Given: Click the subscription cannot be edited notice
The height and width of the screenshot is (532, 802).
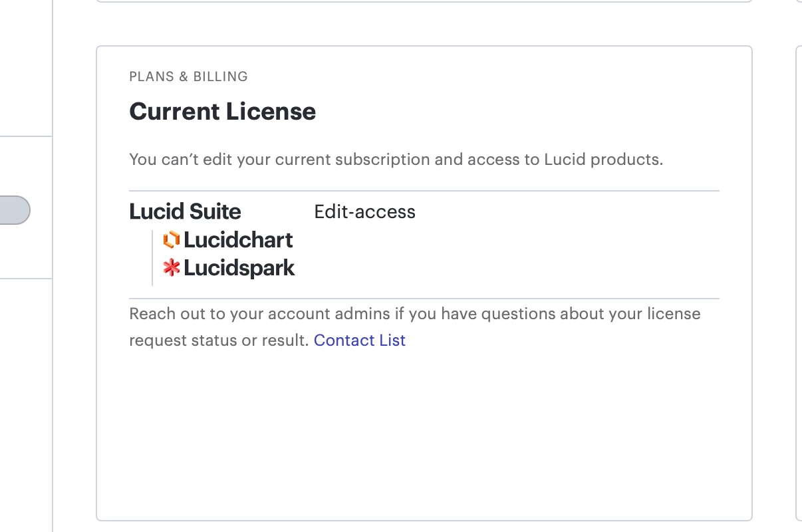Looking at the screenshot, I should click(396, 160).
